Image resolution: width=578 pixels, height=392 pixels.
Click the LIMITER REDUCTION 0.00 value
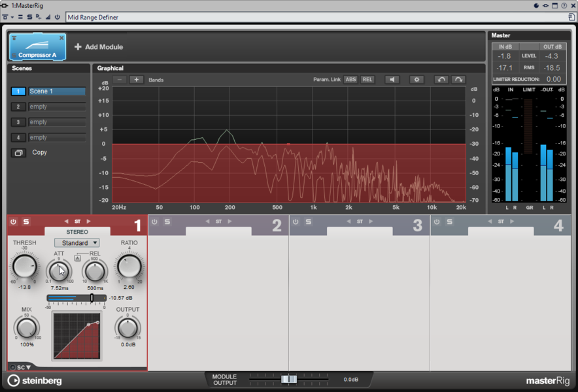[x=554, y=79]
